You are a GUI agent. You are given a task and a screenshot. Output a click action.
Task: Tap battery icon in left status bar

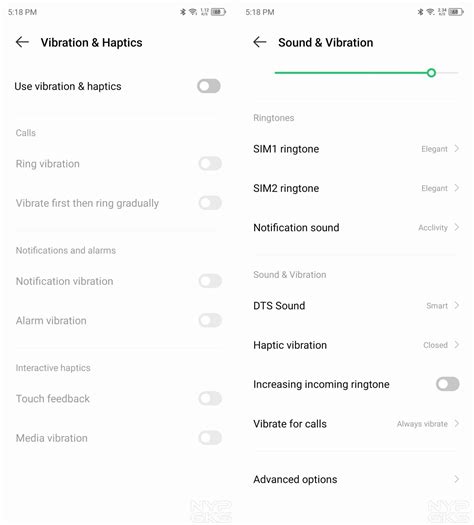pos(218,12)
